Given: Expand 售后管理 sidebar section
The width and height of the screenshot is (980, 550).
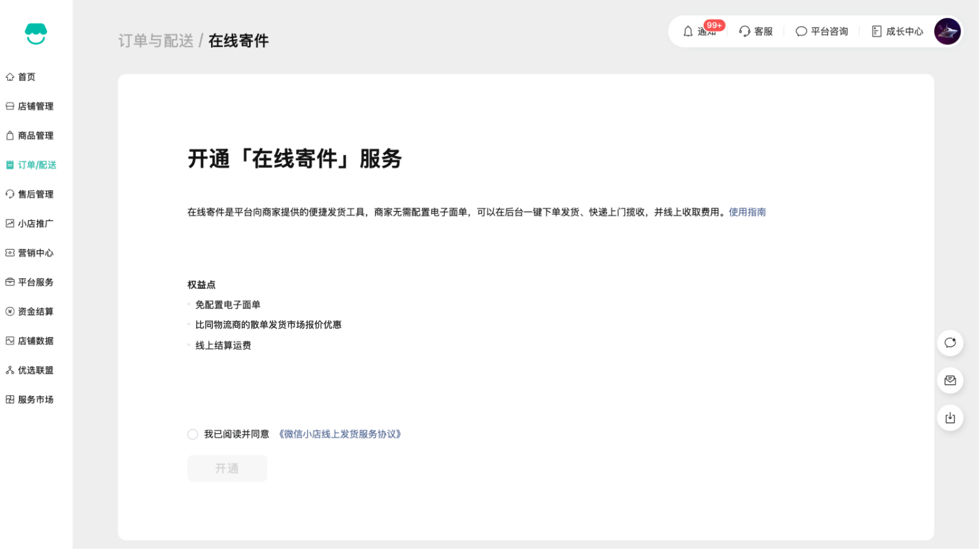Looking at the screenshot, I should point(35,195).
